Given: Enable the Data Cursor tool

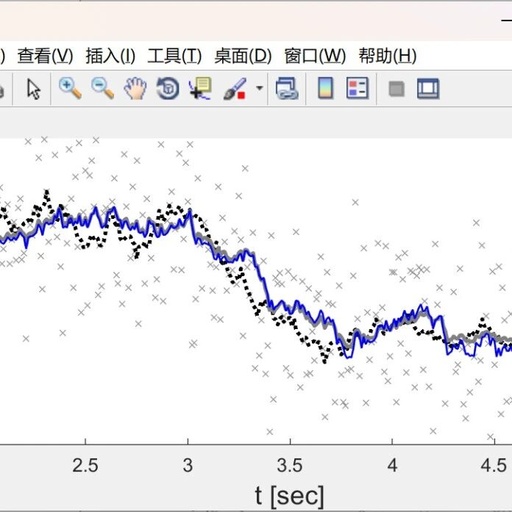Looking at the screenshot, I should (200, 89).
